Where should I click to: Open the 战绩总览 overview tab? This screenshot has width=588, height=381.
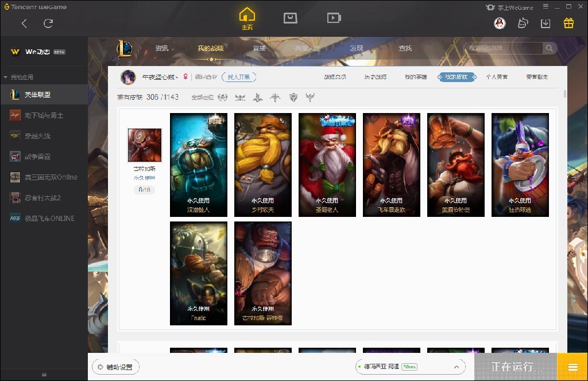click(x=335, y=77)
